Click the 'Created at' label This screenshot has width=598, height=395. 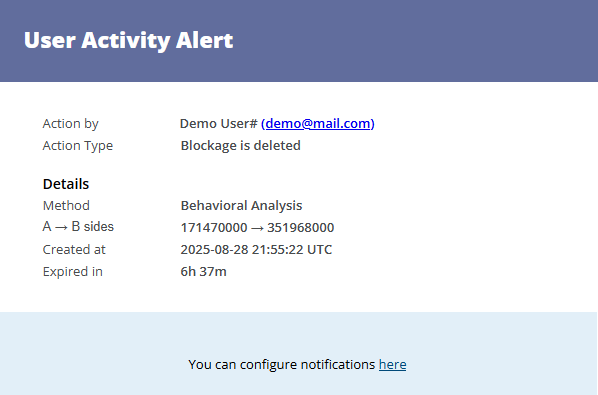tap(74, 250)
